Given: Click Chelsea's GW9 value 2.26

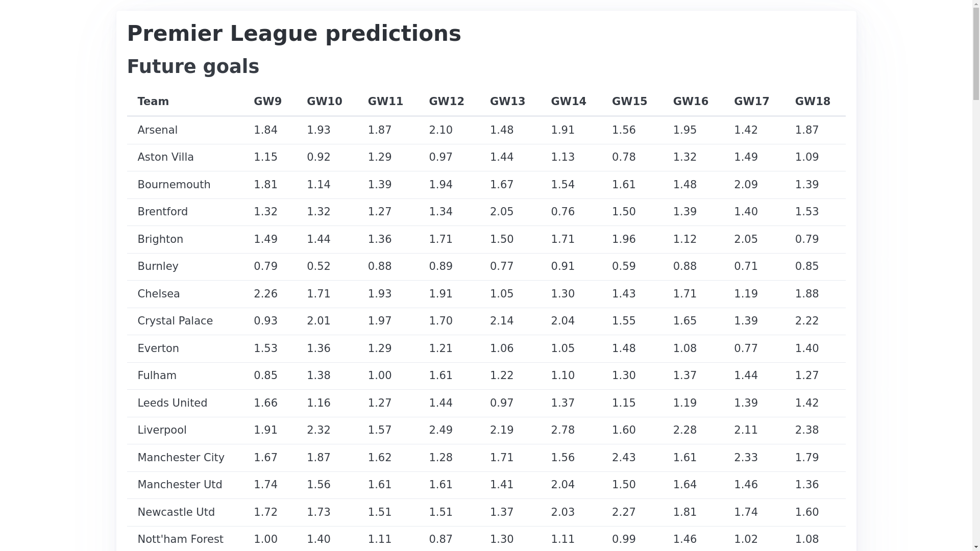Looking at the screenshot, I should (x=265, y=294).
